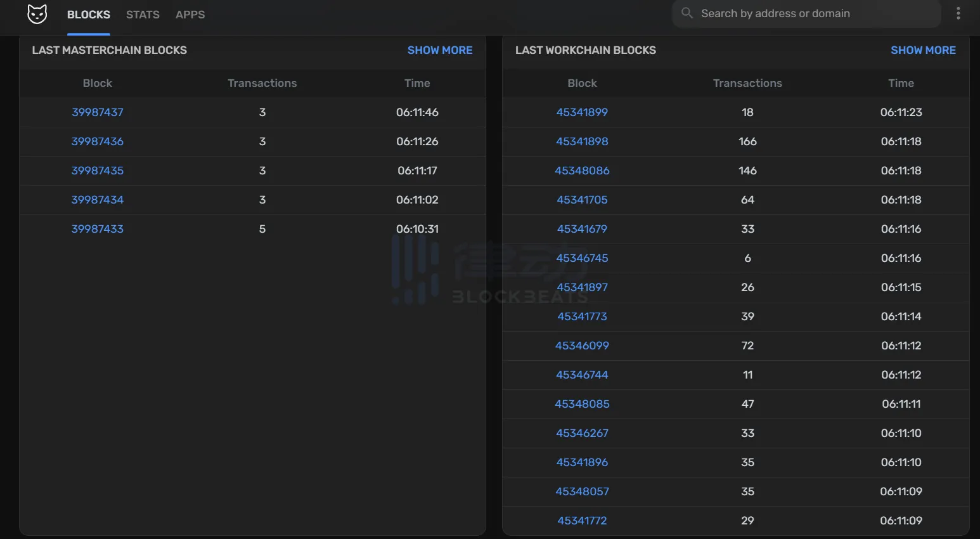Viewport: 980px width, 539px height.
Task: Open the APPS tab
Action: [x=190, y=15]
